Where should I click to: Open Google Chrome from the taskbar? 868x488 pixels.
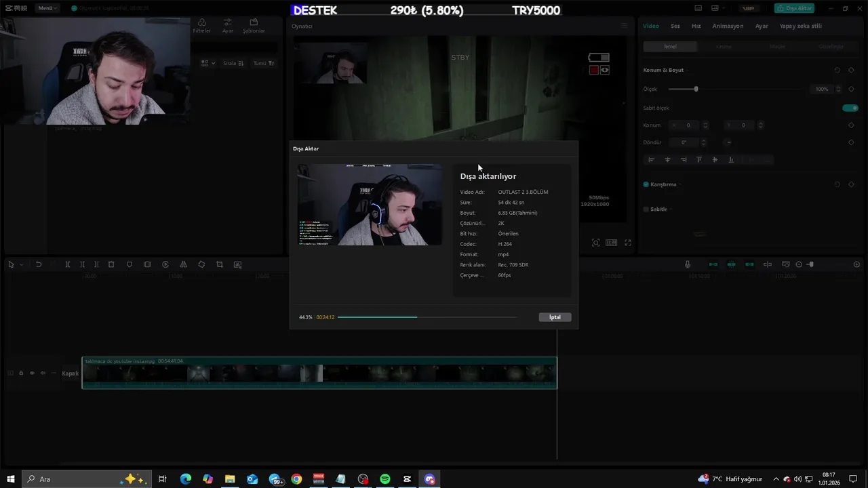tap(296, 479)
